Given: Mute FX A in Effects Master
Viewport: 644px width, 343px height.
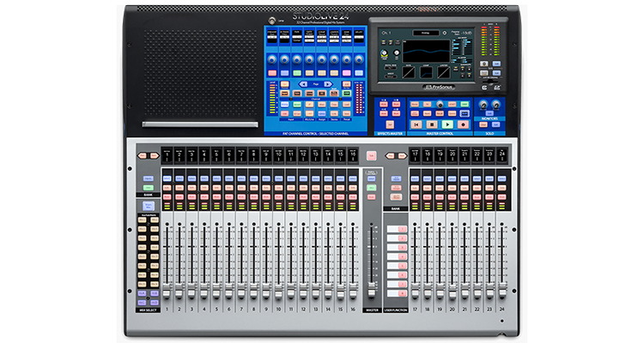Looking at the screenshot, I should coord(384,105).
